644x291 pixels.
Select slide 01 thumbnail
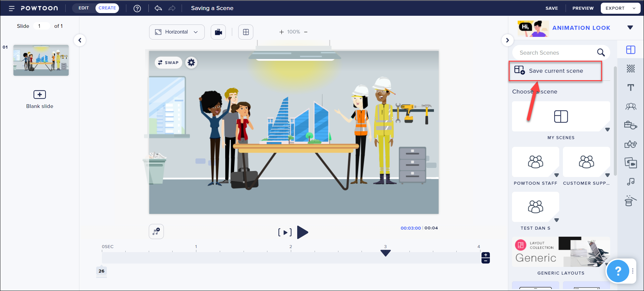tap(41, 60)
